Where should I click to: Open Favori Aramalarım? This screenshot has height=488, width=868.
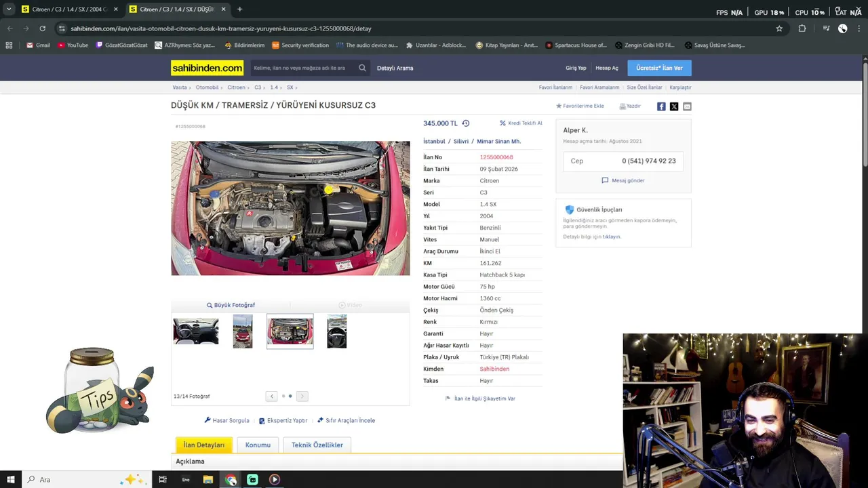click(x=599, y=87)
